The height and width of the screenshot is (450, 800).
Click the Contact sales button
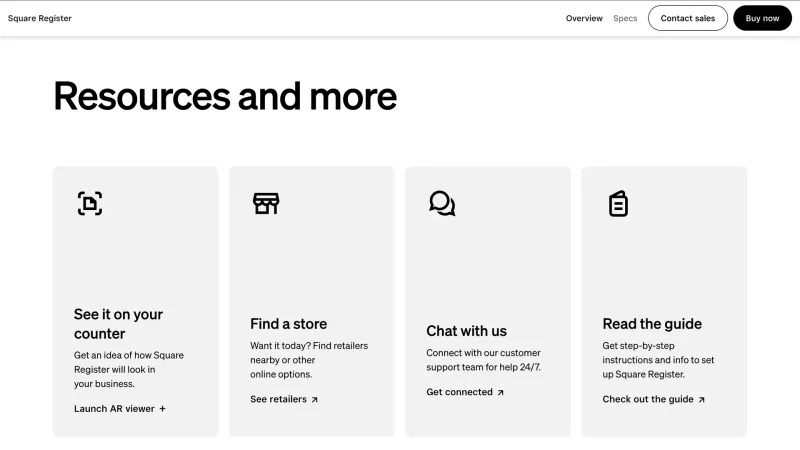(688, 18)
